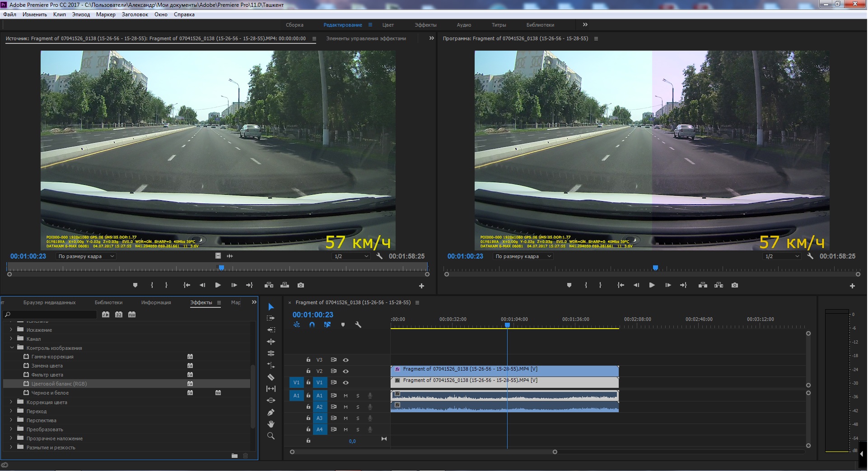Screen dimensions: 868x471
Task: Select the Pen tool
Action: point(271,412)
